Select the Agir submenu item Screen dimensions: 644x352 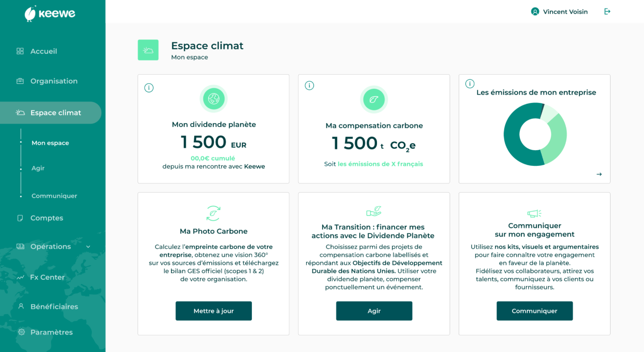point(38,168)
